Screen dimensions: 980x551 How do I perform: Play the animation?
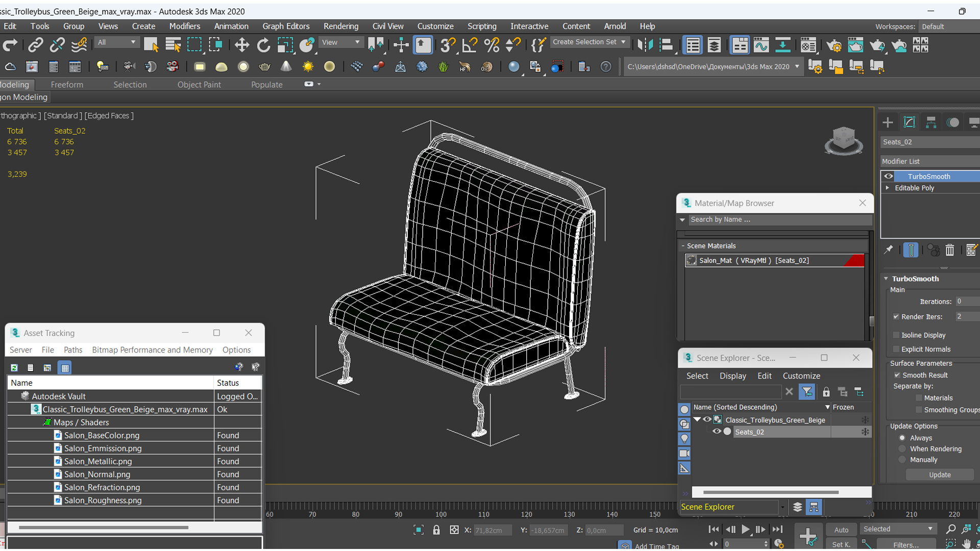coord(745,530)
